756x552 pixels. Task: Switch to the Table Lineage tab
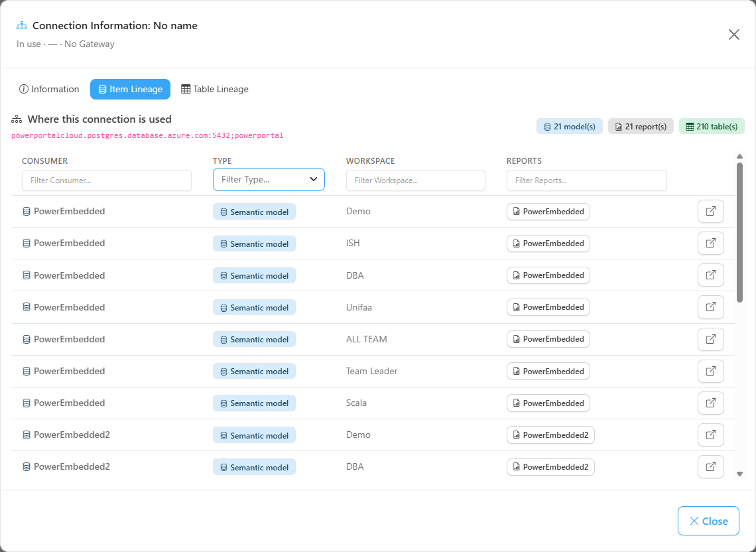[x=215, y=90]
